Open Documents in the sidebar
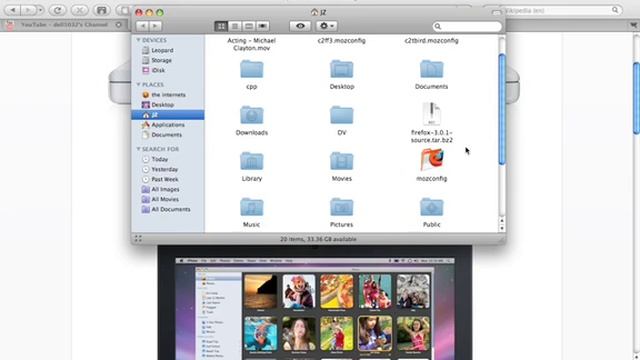The image size is (640, 360). coord(168,135)
